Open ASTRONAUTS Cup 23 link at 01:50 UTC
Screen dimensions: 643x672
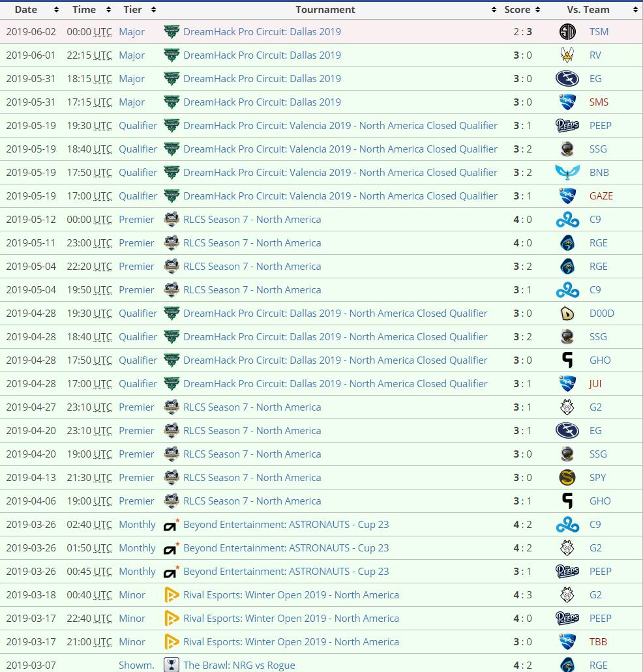pos(286,548)
